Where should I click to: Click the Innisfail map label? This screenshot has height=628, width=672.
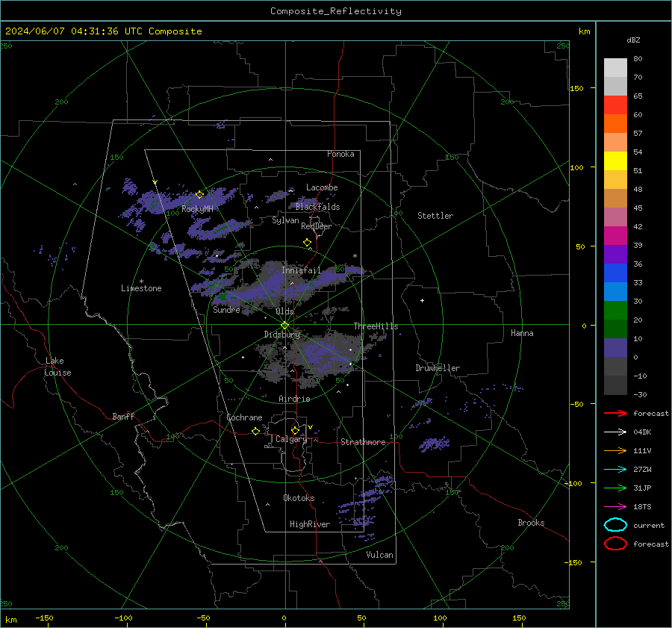pyautogui.click(x=301, y=270)
